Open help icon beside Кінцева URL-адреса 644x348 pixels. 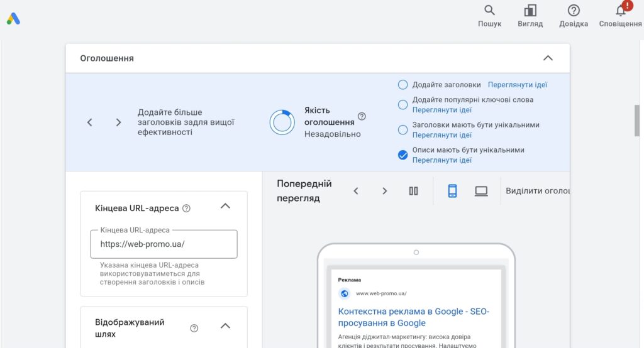click(x=186, y=209)
